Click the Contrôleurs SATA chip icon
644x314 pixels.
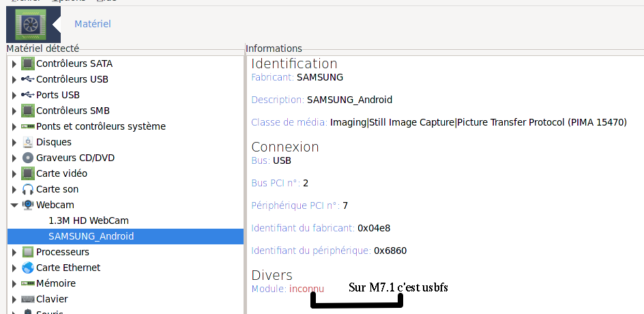(x=28, y=63)
